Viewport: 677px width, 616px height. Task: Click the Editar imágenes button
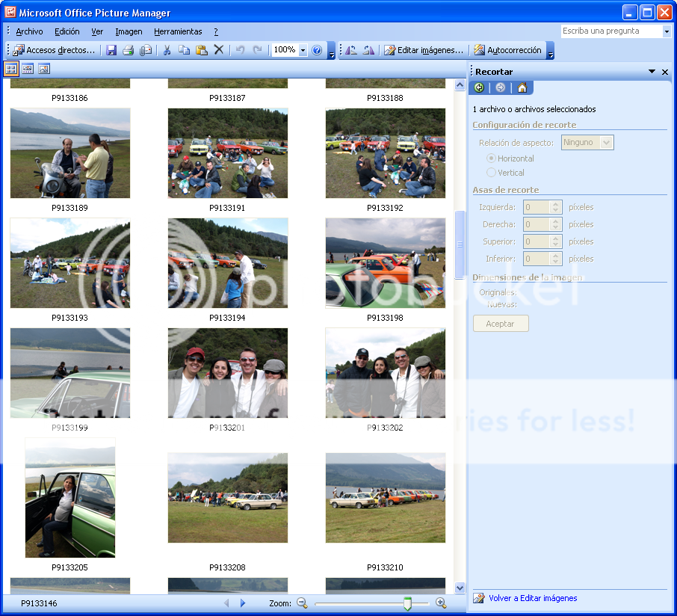(x=424, y=50)
